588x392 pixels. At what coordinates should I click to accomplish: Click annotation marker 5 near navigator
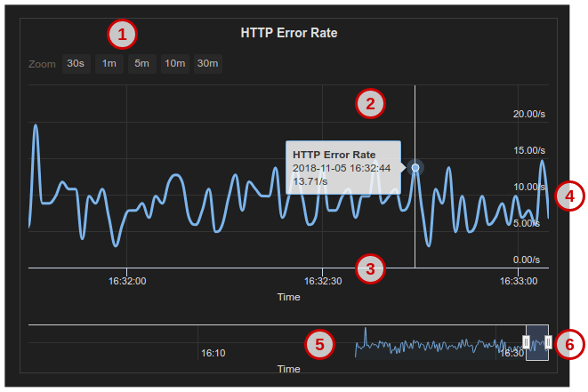coord(319,344)
